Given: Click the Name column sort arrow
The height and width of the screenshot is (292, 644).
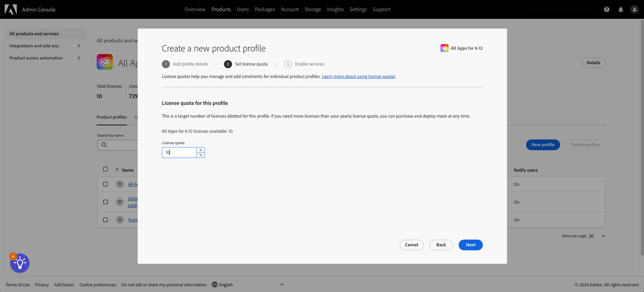Looking at the screenshot, I should [117, 170].
